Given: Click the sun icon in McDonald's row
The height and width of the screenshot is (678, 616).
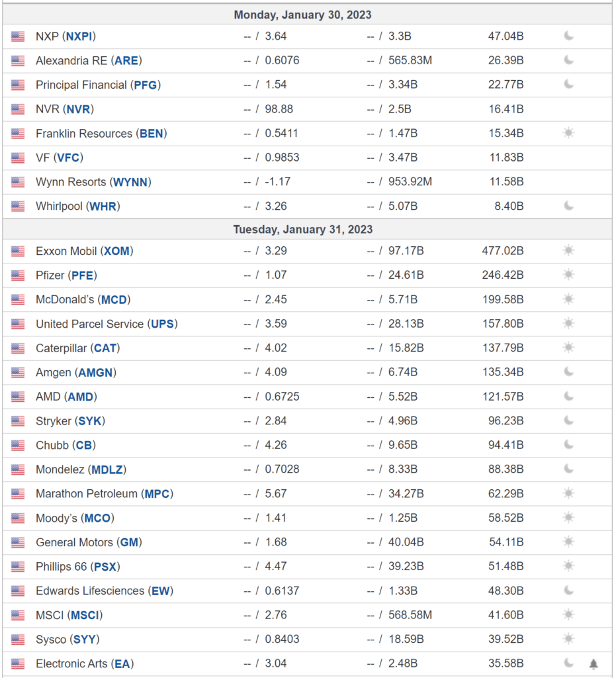Looking at the screenshot, I should (x=569, y=299).
